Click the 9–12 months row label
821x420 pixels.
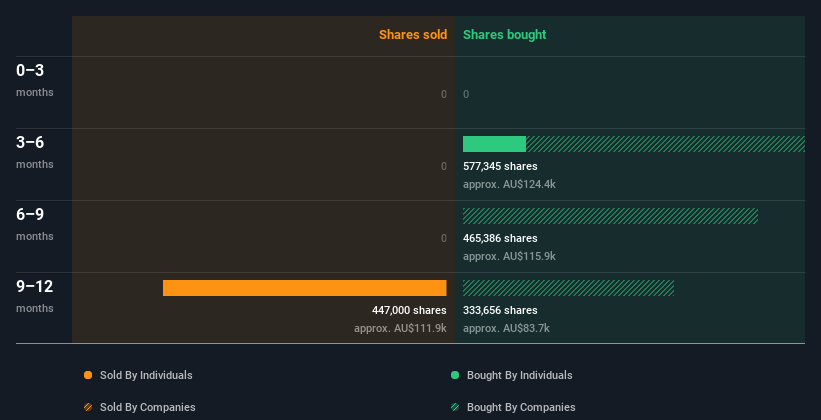tap(35, 296)
